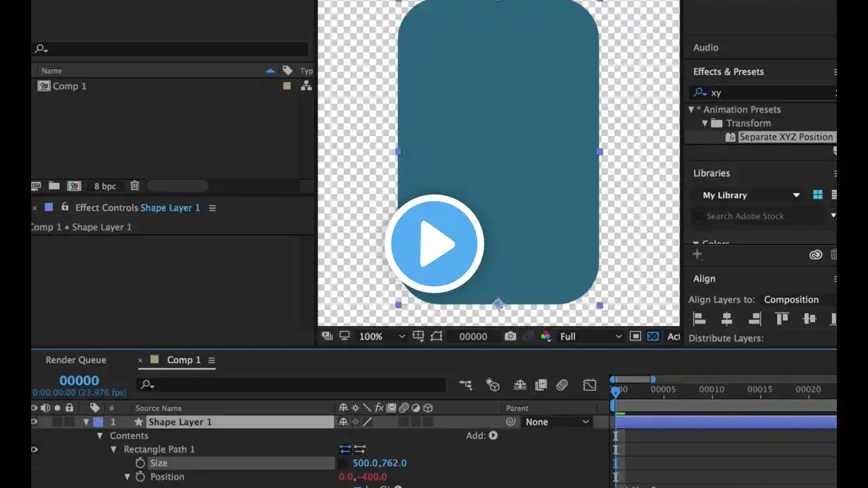This screenshot has width=868, height=488.
Task: Hide Shape Layer 1 using eye icon
Action: point(35,422)
